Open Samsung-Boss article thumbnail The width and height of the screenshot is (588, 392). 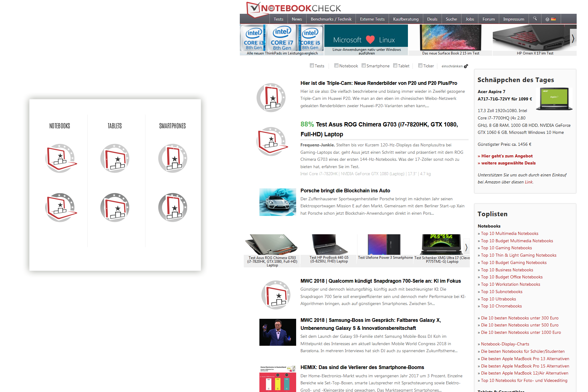point(277,332)
